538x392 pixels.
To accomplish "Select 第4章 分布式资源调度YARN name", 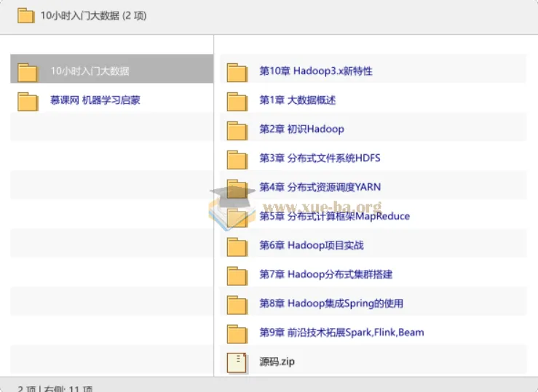I will click(x=320, y=187).
